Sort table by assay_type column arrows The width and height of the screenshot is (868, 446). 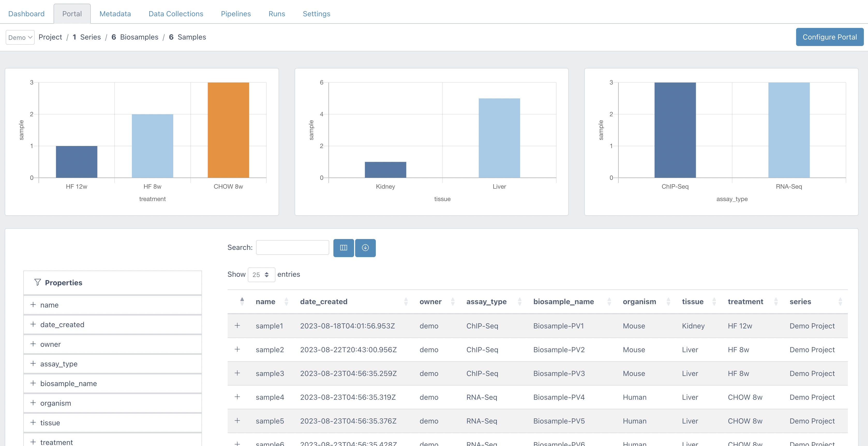(520, 302)
